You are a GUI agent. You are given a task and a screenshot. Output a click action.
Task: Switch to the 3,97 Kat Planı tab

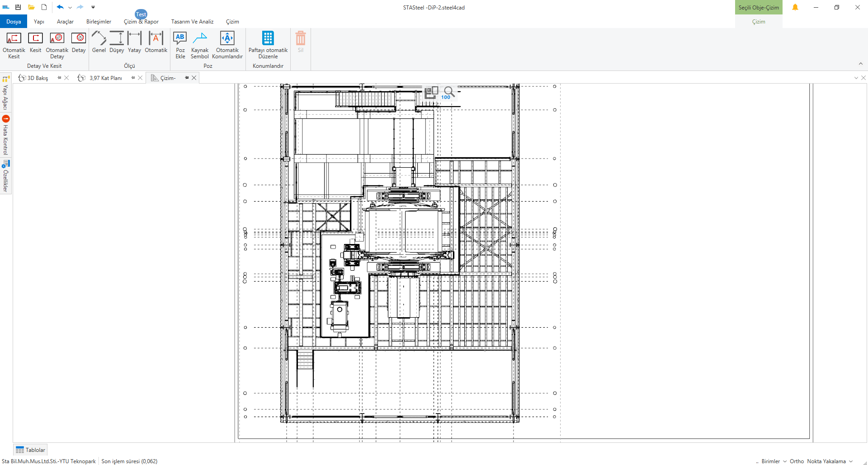[x=105, y=78]
